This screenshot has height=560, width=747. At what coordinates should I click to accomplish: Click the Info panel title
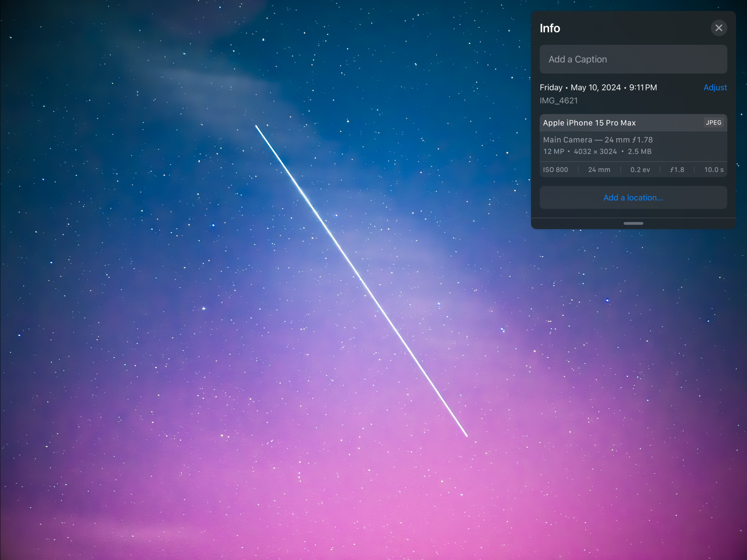(x=550, y=28)
